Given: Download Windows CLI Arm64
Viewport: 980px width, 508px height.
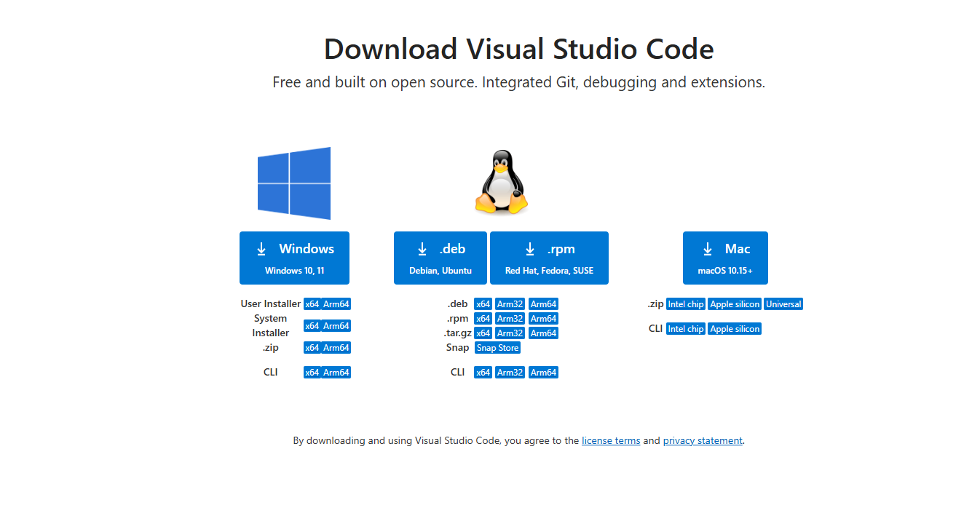Looking at the screenshot, I should 336,373.
